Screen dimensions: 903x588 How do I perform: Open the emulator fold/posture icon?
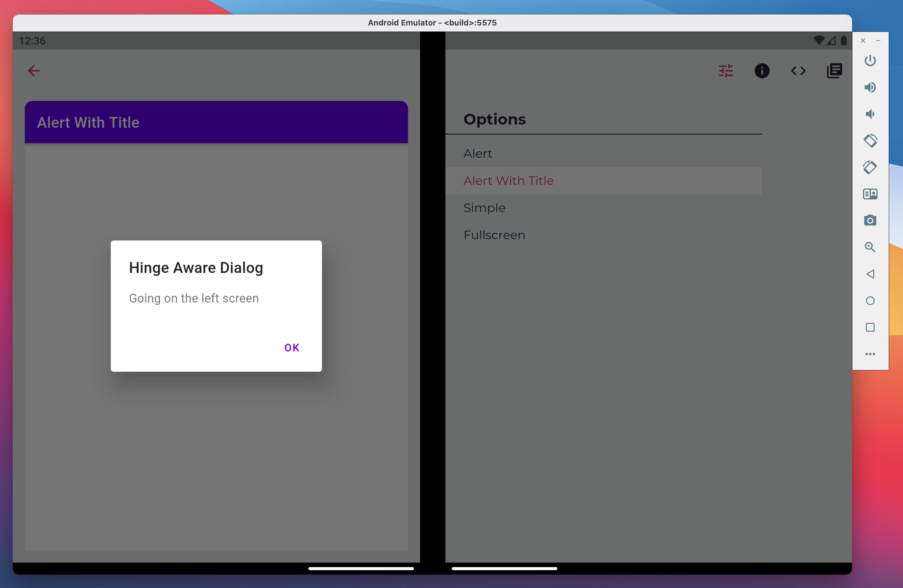tap(870, 194)
